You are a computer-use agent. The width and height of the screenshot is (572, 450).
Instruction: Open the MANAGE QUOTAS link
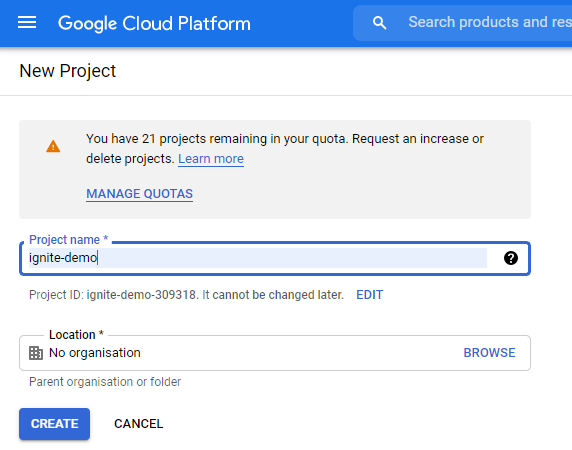tap(139, 194)
